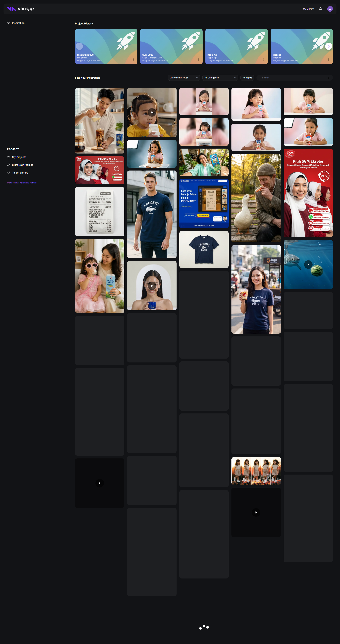Image resolution: width=340 pixels, height=644 pixels.
Task: Open the man pouring iced coffee image
Action: click(x=100, y=121)
